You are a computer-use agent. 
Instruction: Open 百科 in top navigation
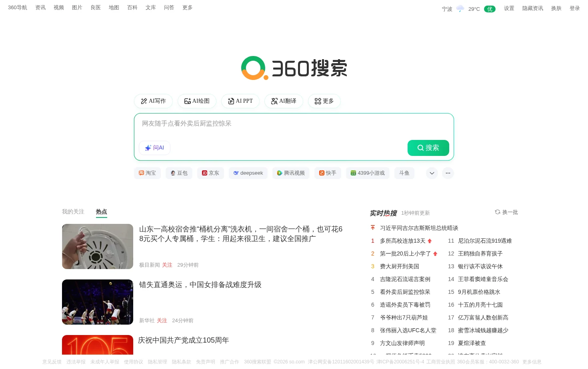[132, 8]
